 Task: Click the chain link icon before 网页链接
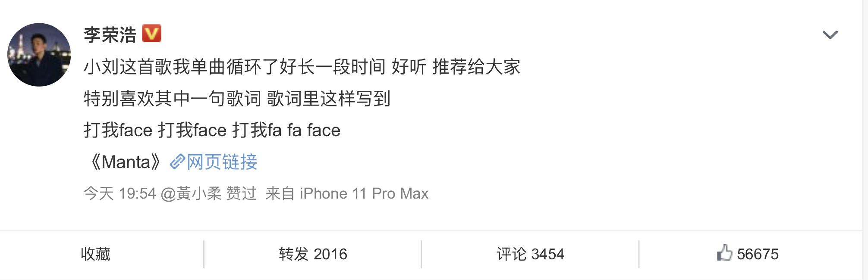coord(177,162)
